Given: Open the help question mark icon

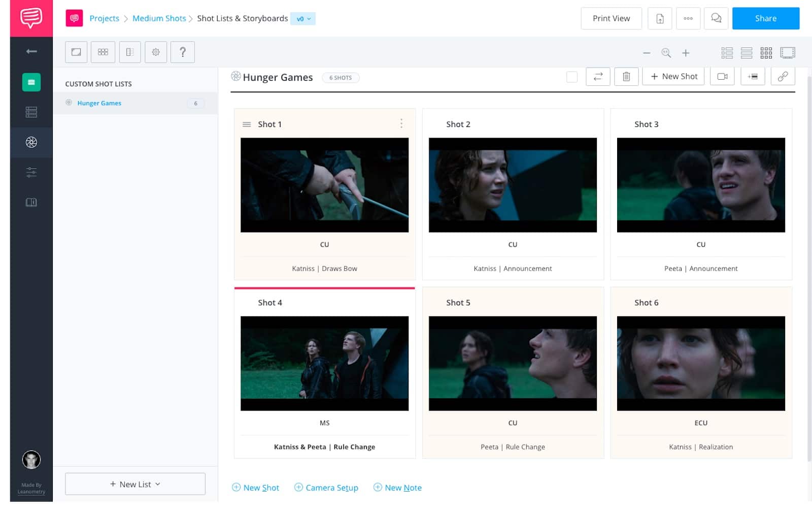Looking at the screenshot, I should (x=183, y=52).
